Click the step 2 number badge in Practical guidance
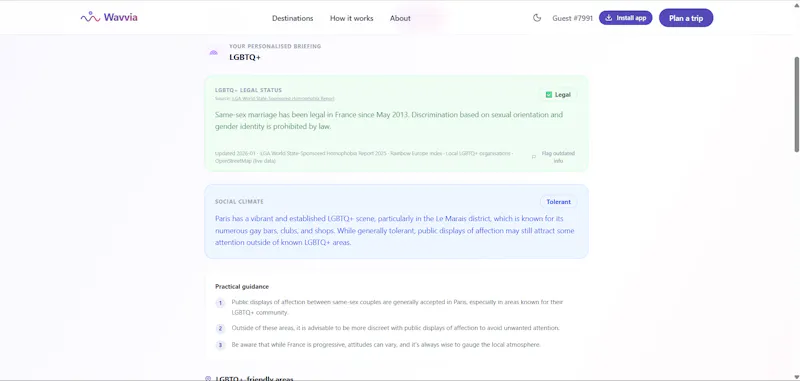This screenshot has height=381, width=800. (220, 328)
